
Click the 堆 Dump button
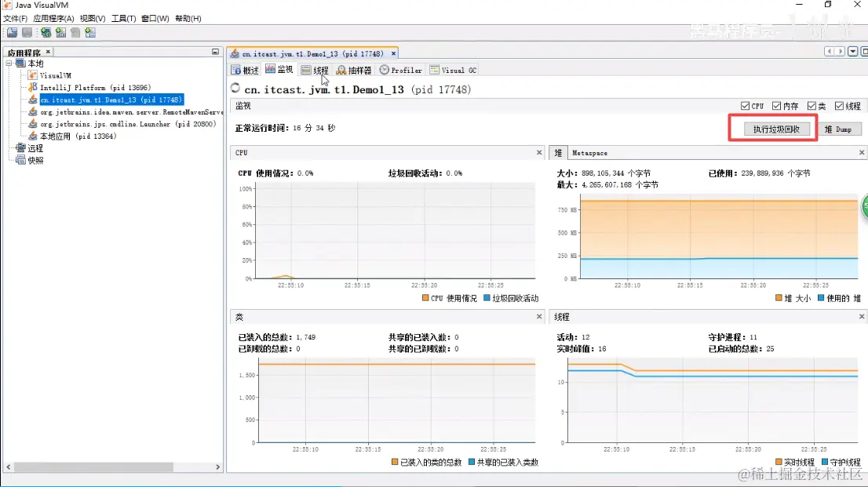[838, 129]
